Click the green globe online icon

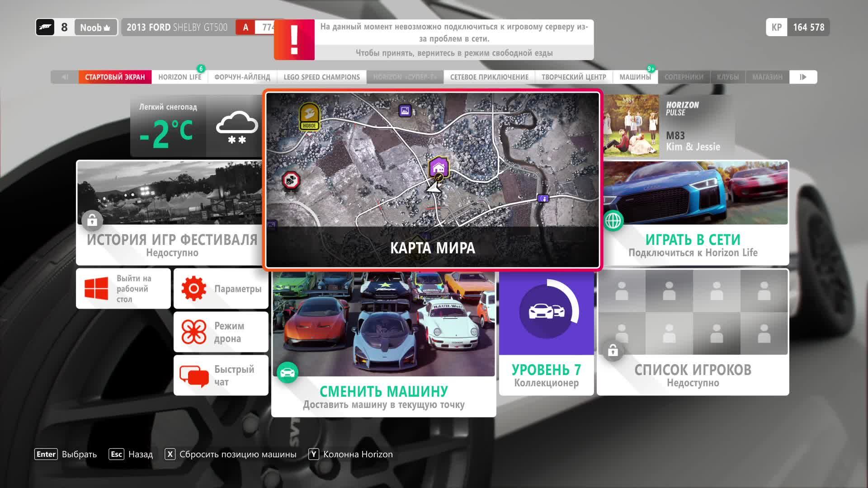click(613, 221)
